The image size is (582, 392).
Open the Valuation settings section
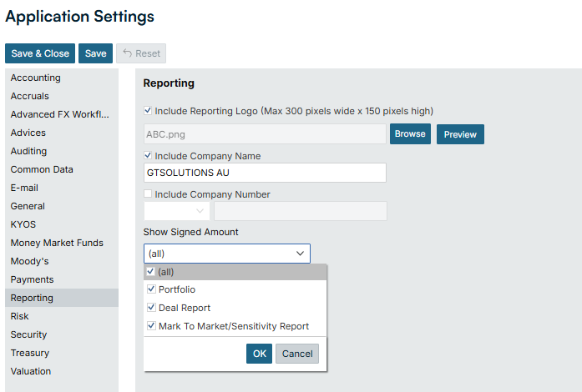pyautogui.click(x=62, y=371)
